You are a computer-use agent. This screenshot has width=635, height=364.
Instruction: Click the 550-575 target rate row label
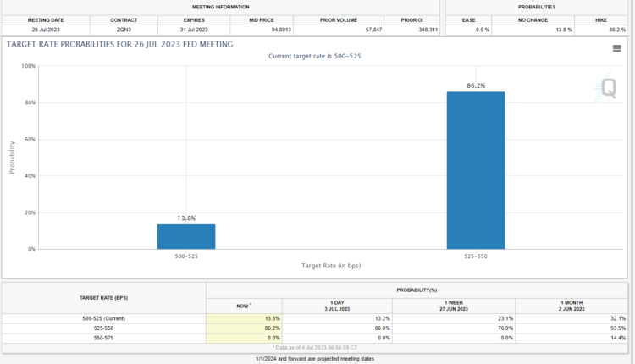click(x=103, y=337)
